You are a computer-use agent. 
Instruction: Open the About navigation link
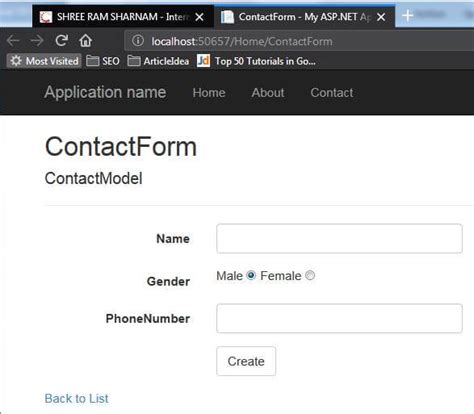[268, 93]
